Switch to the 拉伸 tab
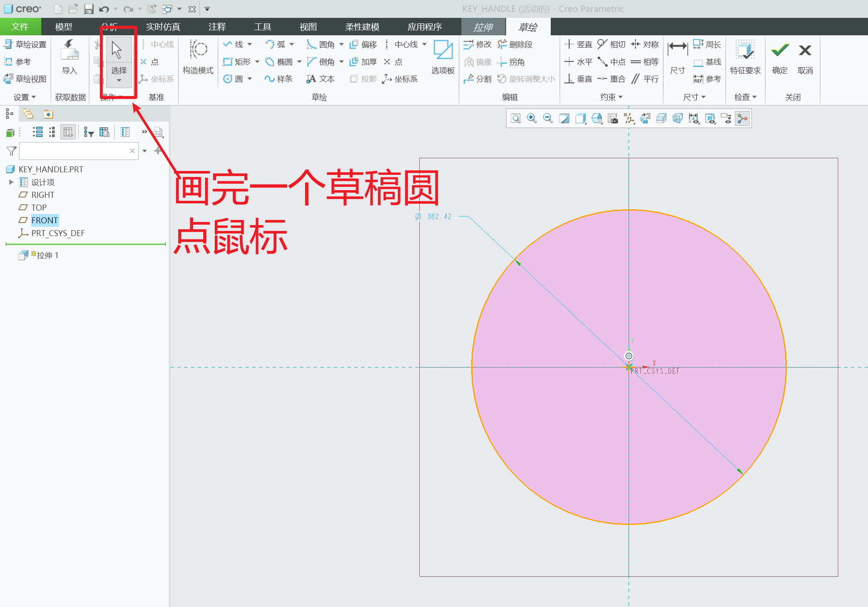The image size is (868, 607). 483,26
